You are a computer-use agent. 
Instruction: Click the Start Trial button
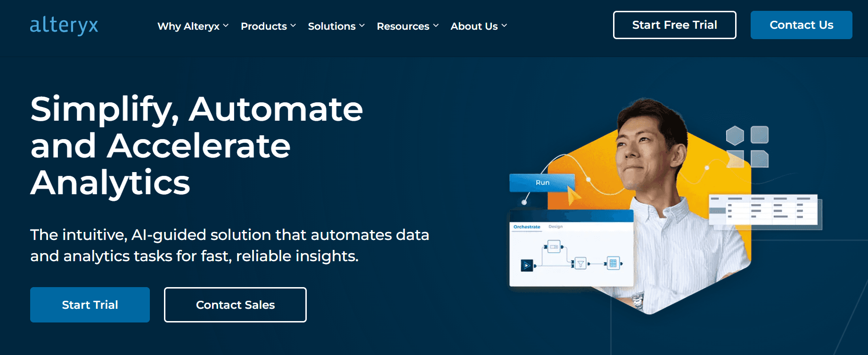click(x=90, y=305)
